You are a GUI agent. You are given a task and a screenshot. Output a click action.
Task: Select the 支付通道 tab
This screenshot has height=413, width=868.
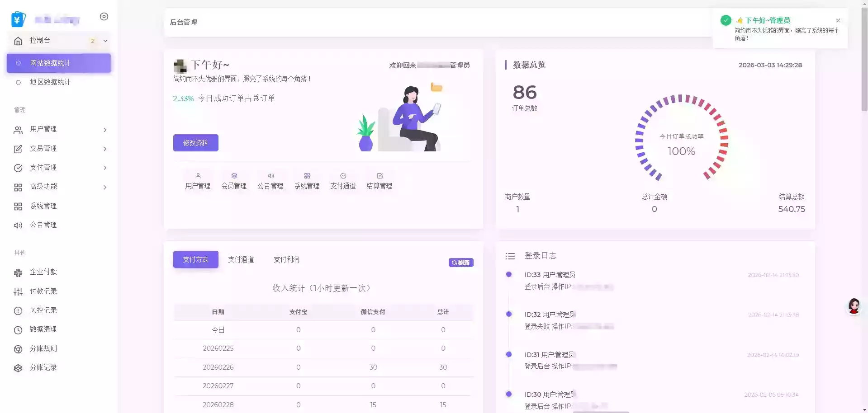point(241,259)
